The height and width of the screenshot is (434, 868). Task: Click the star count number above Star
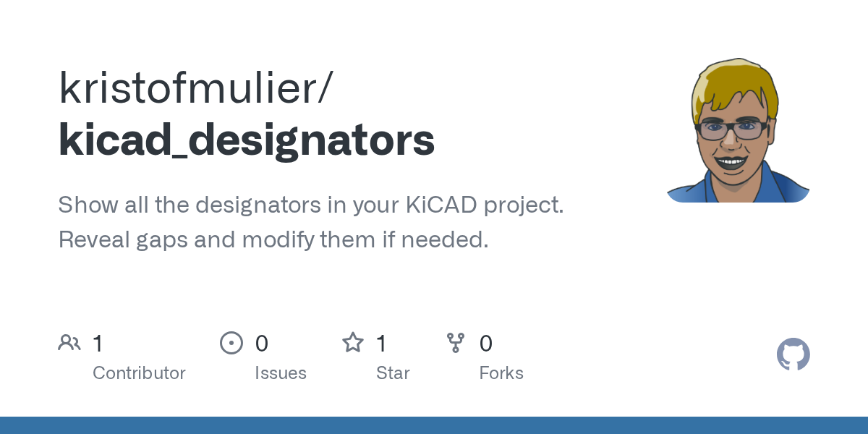coord(381,344)
